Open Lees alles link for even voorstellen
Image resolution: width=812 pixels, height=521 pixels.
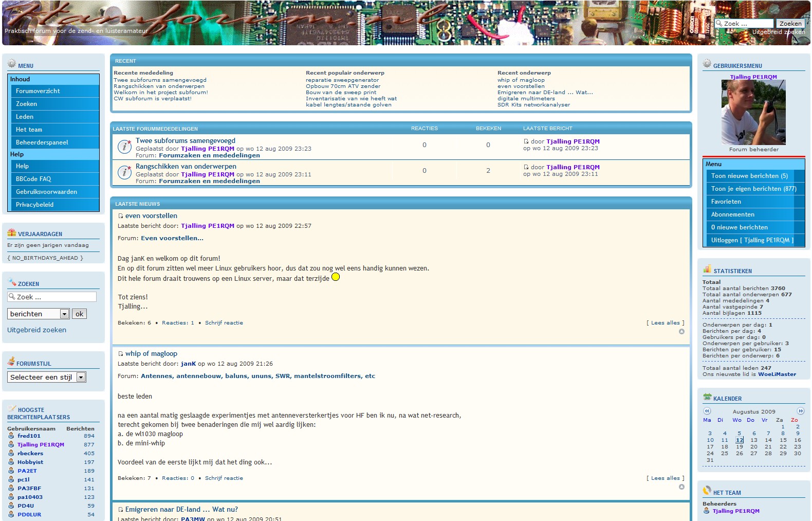(x=665, y=323)
